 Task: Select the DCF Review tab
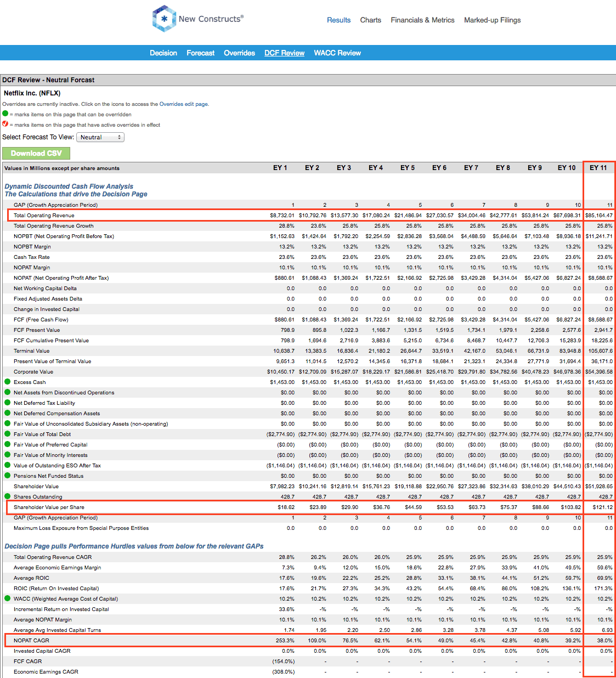pos(284,53)
